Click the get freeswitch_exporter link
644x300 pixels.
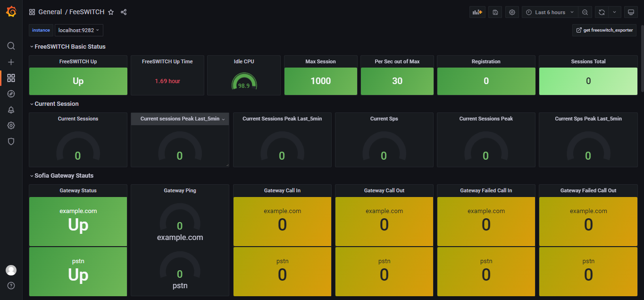pos(604,30)
